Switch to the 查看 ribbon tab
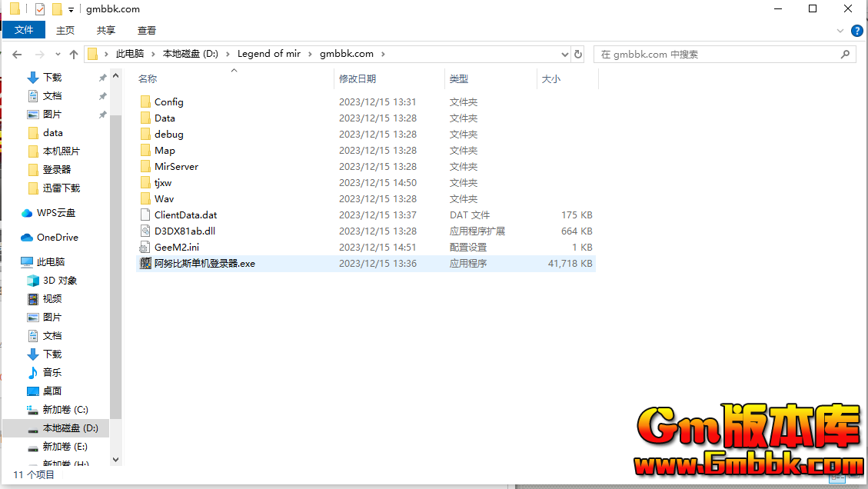 click(147, 30)
